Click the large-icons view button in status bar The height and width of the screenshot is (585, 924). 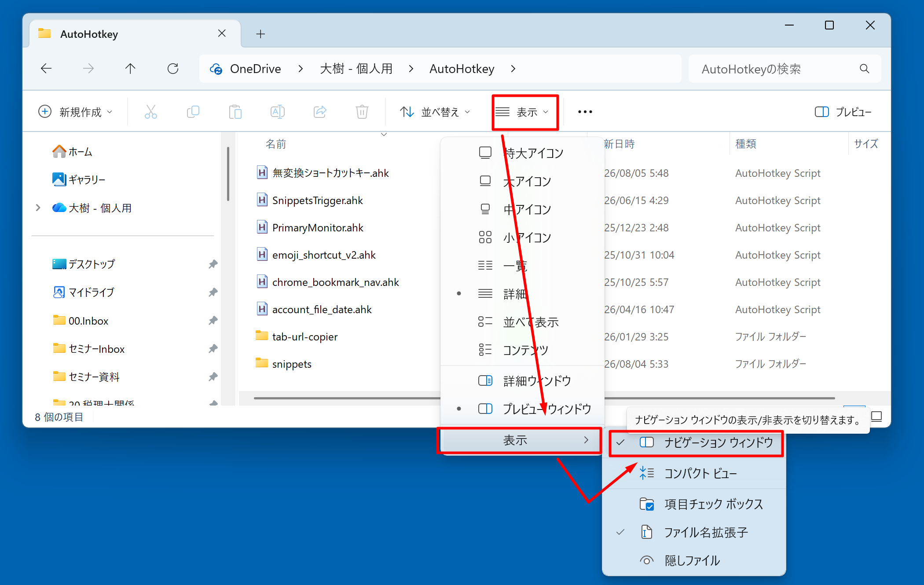[876, 417]
